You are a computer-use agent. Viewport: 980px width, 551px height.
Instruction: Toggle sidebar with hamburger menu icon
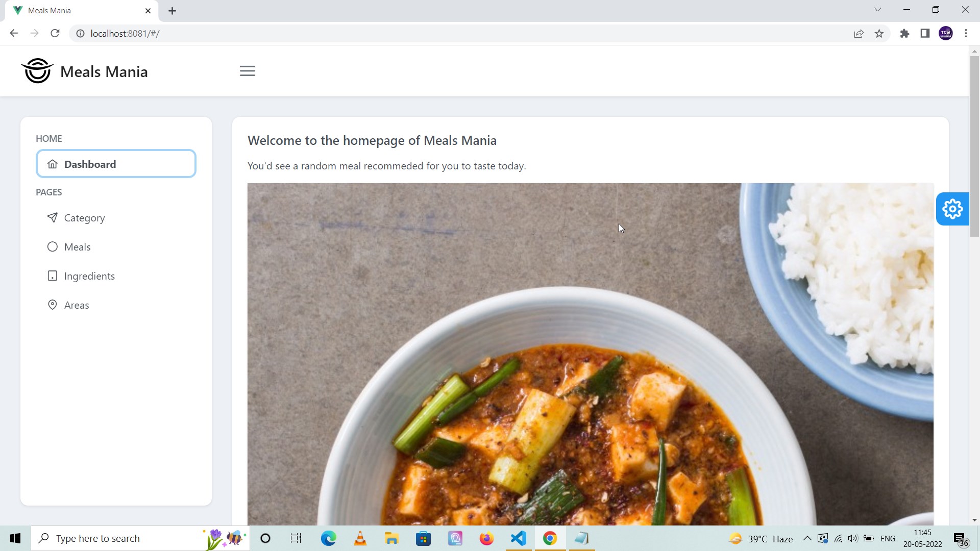248,71
